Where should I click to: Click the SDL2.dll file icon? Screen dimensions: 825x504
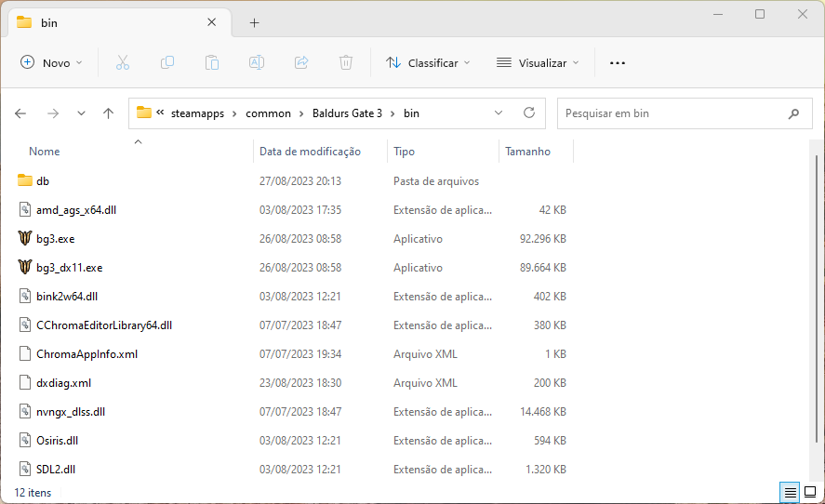pyautogui.click(x=25, y=469)
